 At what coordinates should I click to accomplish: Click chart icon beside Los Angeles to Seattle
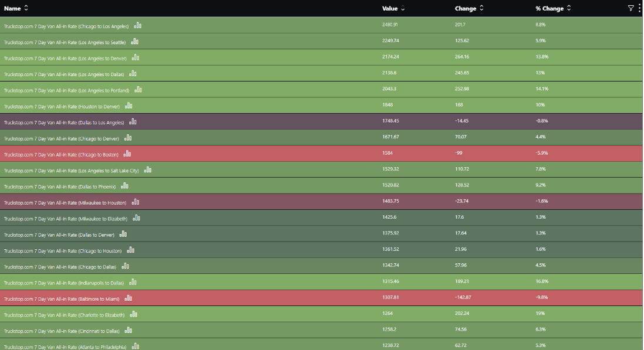(x=135, y=42)
